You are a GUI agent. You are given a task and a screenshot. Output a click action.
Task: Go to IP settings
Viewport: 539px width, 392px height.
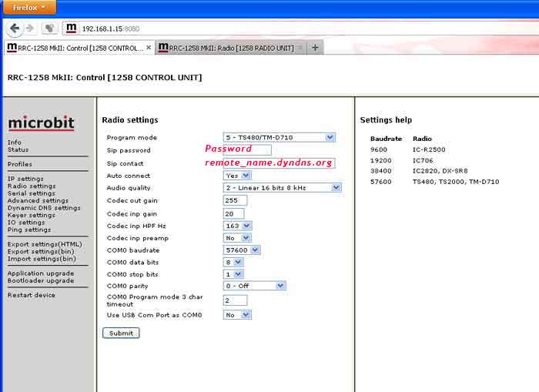[25, 179]
